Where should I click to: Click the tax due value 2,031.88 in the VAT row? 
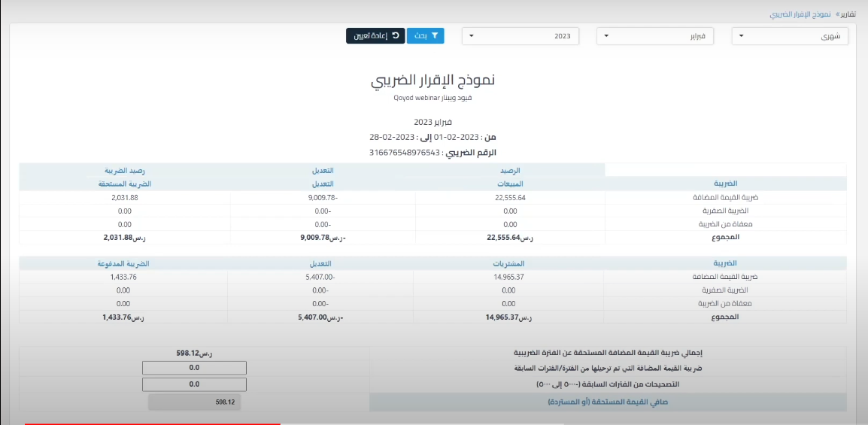123,198
